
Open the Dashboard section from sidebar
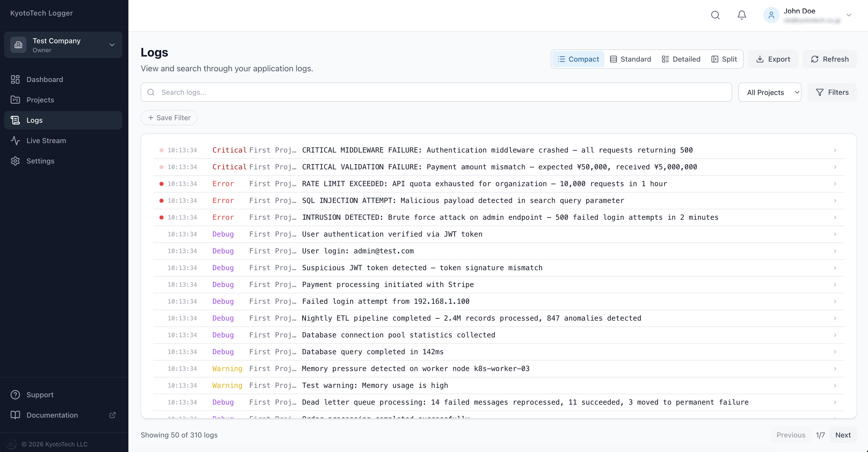point(45,79)
